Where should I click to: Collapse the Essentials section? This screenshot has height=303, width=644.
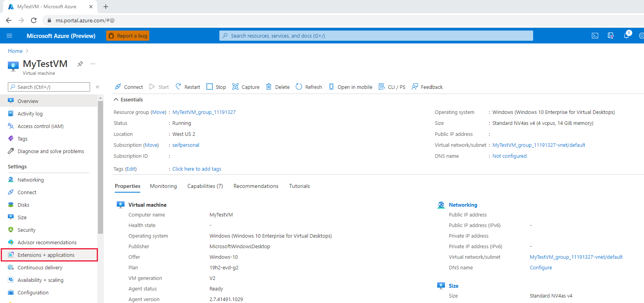[128, 99]
